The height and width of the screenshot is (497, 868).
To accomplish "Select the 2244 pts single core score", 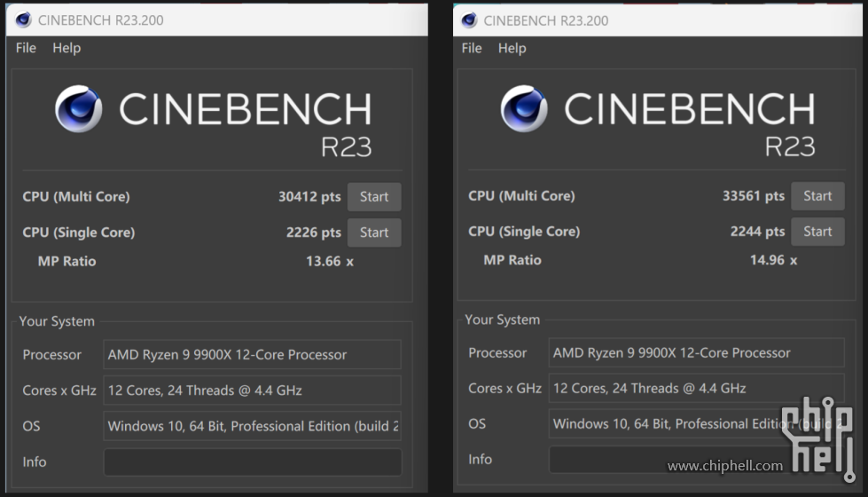I will 757,232.
